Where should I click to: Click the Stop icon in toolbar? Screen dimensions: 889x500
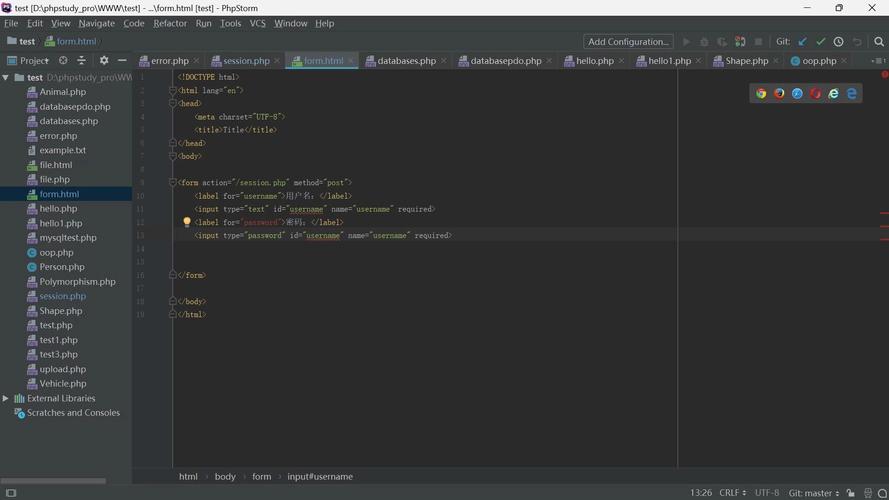tap(758, 41)
